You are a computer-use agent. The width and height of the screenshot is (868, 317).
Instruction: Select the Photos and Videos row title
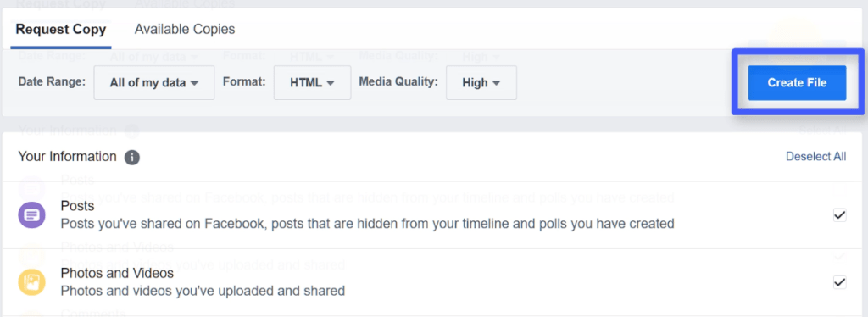(x=117, y=273)
